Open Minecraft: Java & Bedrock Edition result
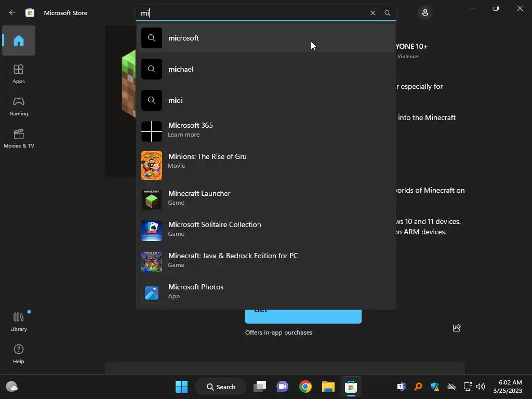The width and height of the screenshot is (532, 399). click(265, 261)
